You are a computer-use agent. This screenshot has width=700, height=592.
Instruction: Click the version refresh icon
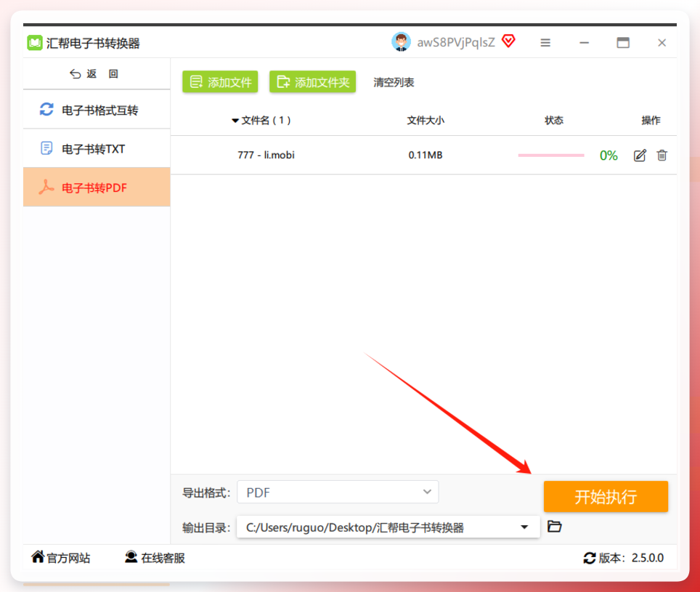click(x=590, y=558)
